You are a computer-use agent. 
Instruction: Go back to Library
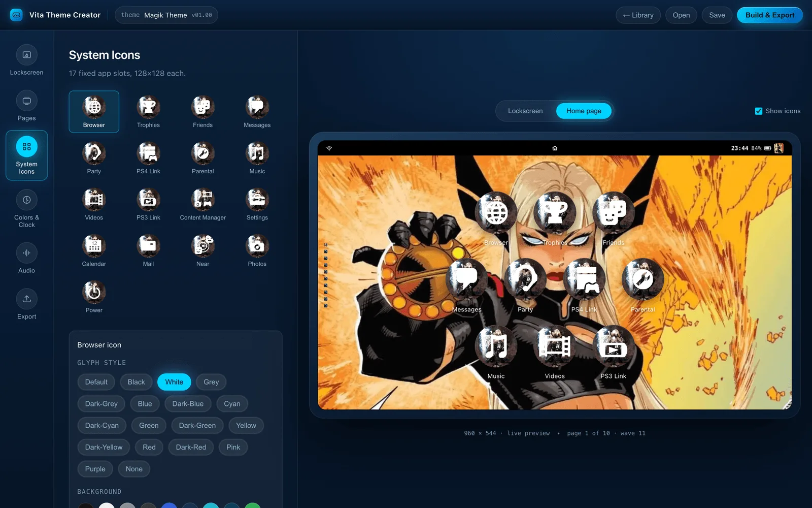tap(638, 15)
